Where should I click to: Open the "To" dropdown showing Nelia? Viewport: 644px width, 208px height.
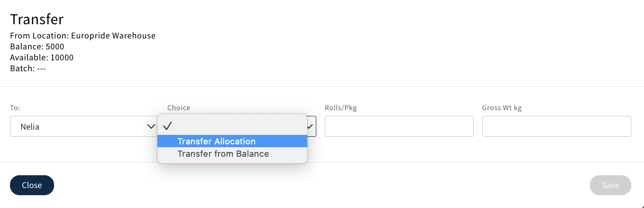(x=81, y=127)
